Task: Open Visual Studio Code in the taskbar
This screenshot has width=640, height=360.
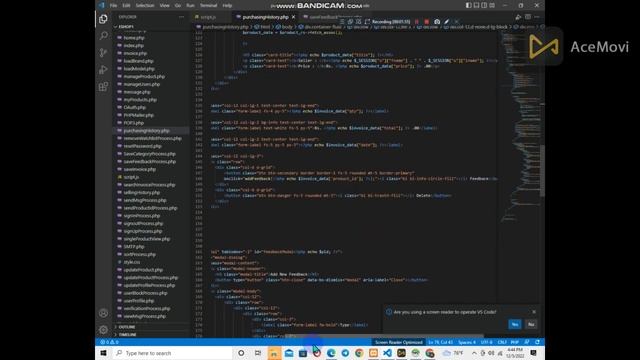Action: [387, 353]
